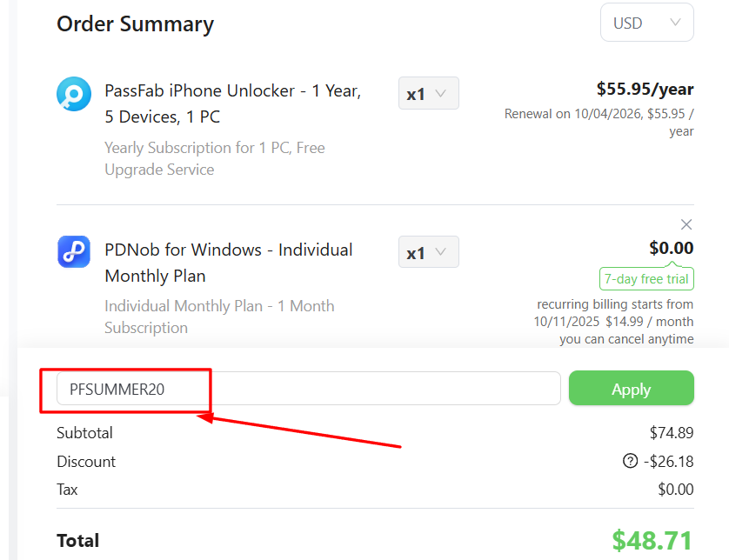Click the Yearly Subscription description text
Image resolution: width=729 pixels, height=560 pixels.
pos(214,158)
